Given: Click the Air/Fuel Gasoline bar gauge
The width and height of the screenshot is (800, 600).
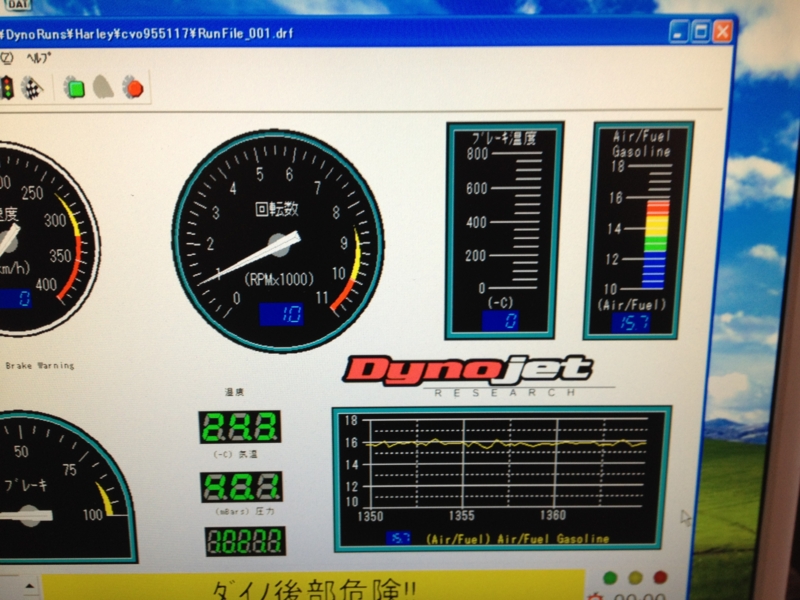Looking at the screenshot, I should click(x=638, y=230).
